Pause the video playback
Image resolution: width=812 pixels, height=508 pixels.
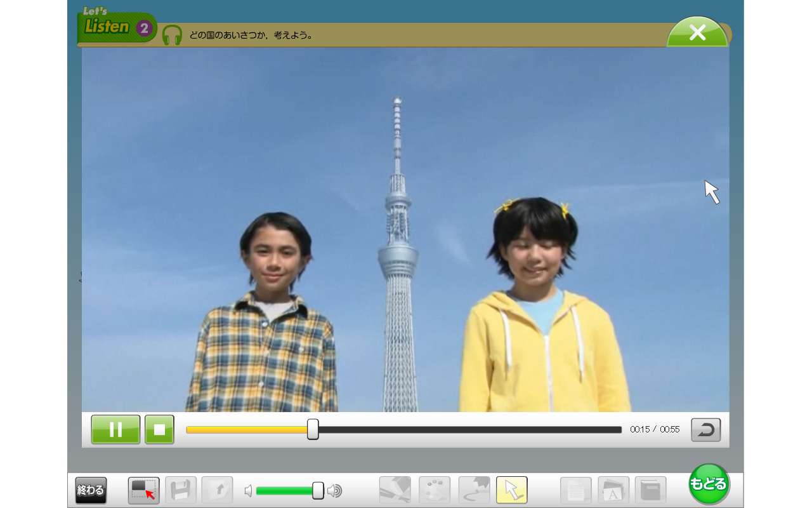115,430
